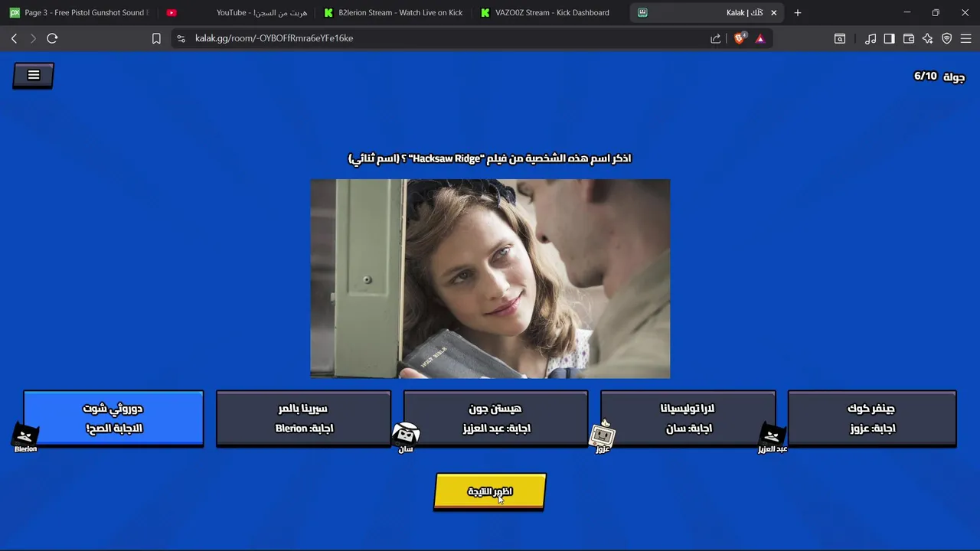This screenshot has width=980, height=551.
Task: Select the answer card هيستن جون
Action: (495, 418)
